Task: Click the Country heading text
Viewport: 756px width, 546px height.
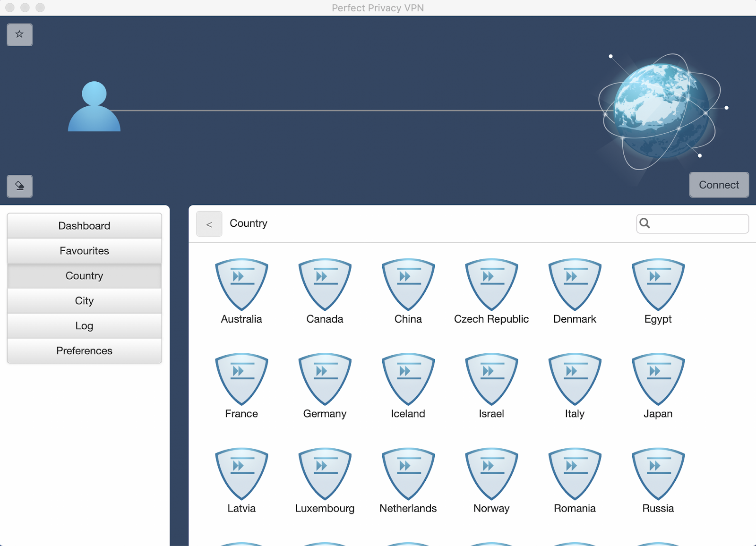Action: click(x=249, y=223)
